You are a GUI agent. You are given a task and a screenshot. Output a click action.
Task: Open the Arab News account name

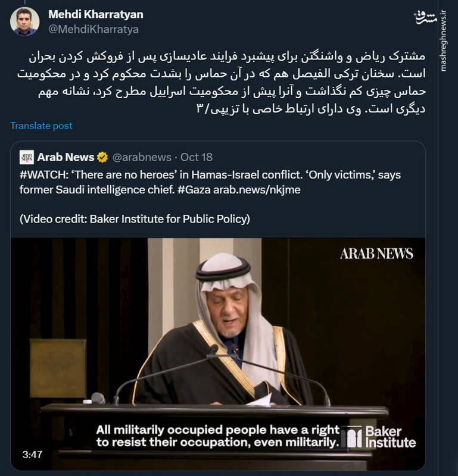coord(66,157)
